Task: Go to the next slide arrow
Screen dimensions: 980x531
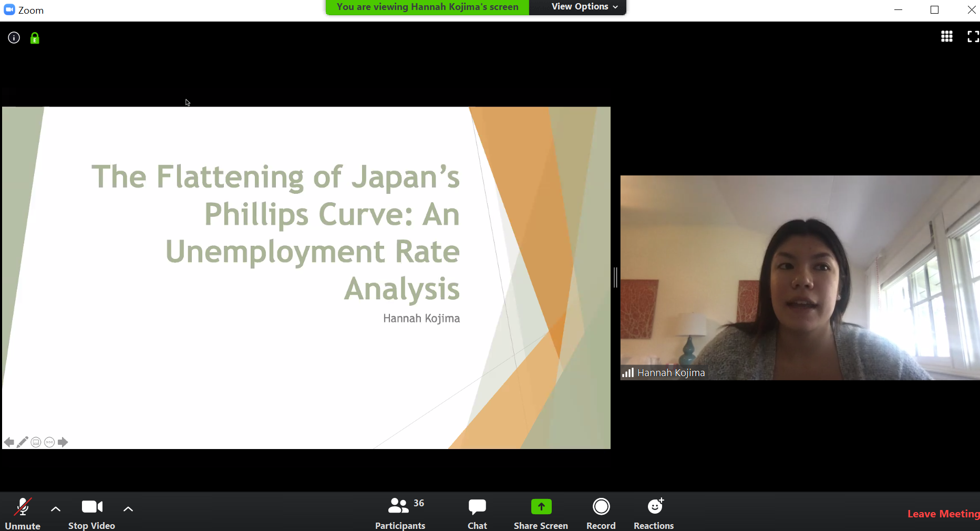Action: coord(63,442)
